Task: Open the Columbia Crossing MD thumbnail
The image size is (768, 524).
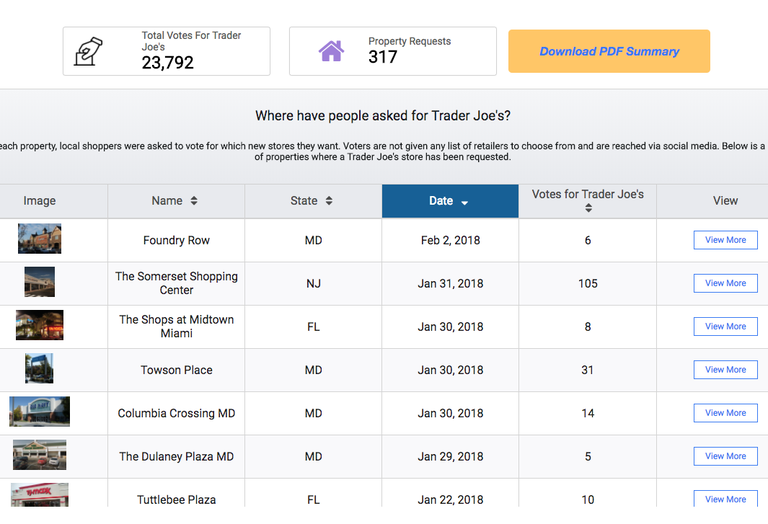Action: (40, 411)
